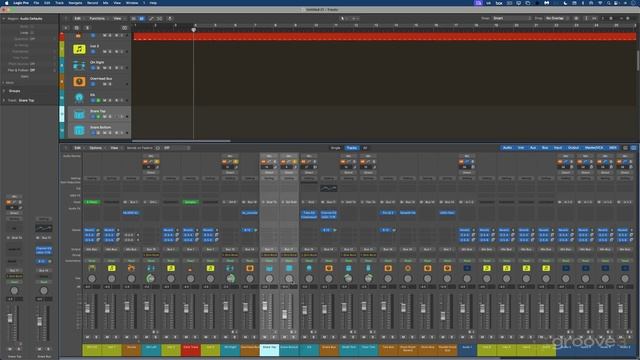Click the duplicate track icon beside the plus
The image size is (640, 360).
coord(76,28)
